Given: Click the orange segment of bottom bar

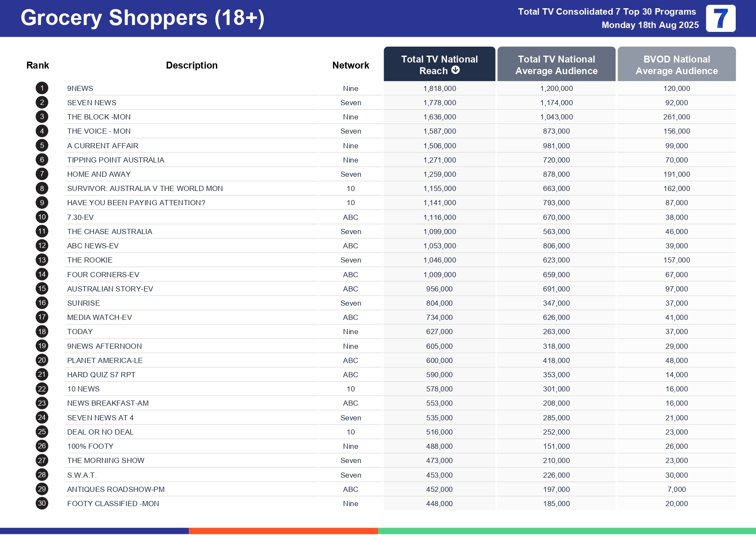Looking at the screenshot, I should pyautogui.click(x=283, y=531).
